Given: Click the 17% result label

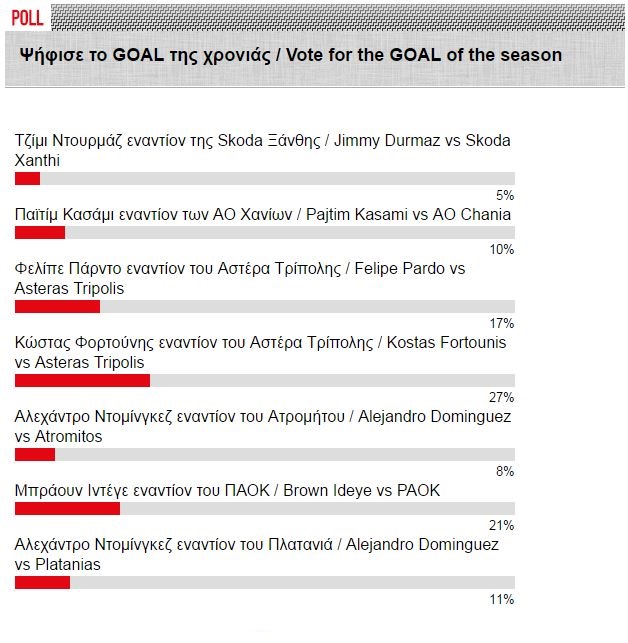Looking at the screenshot, I should tap(502, 323).
